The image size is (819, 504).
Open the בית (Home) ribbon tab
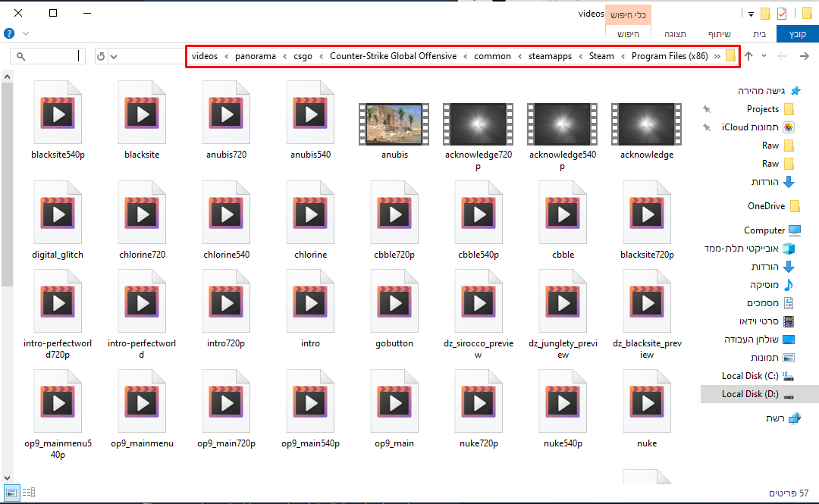[x=759, y=34]
